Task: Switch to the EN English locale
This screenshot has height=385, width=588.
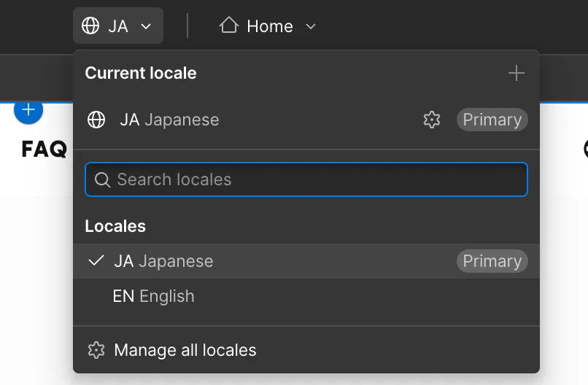Action: (x=306, y=296)
